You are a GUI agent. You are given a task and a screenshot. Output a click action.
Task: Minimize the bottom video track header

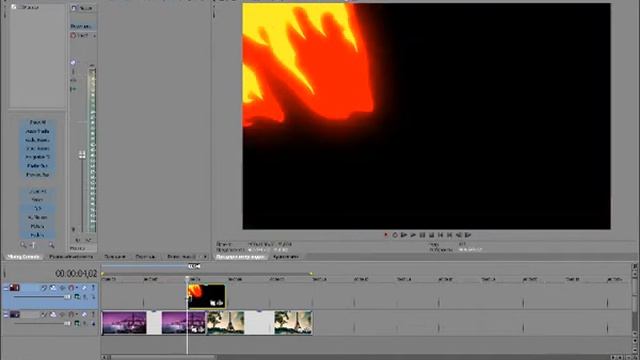pyautogui.click(x=6, y=315)
